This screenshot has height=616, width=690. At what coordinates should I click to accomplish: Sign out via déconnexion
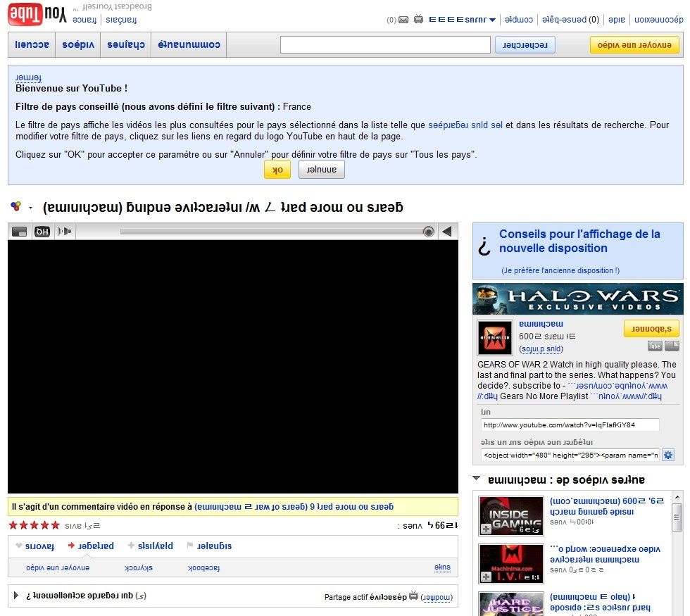pyautogui.click(x=659, y=20)
